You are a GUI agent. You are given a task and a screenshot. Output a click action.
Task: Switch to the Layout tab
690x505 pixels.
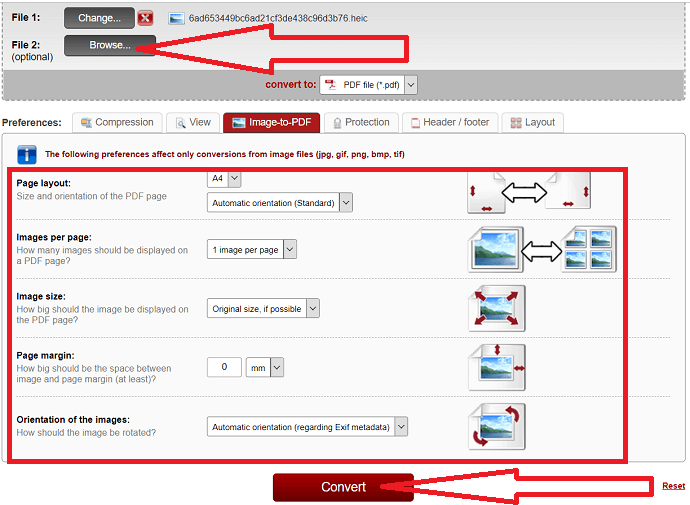(x=532, y=122)
